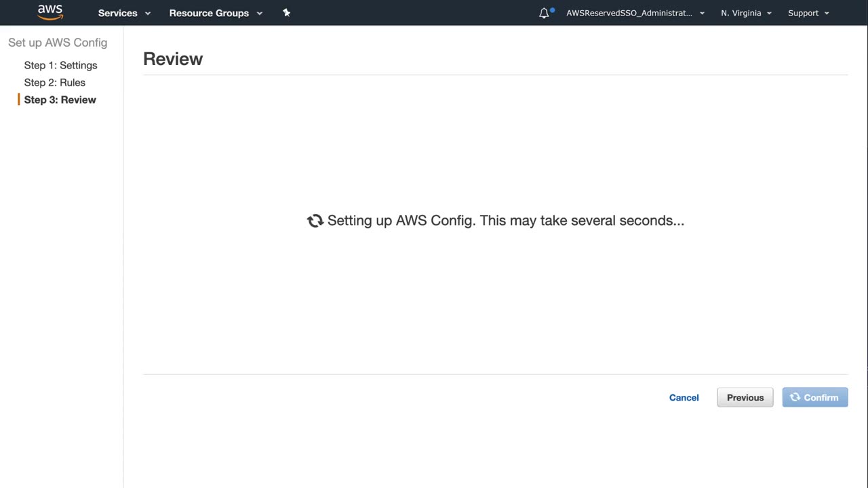Expand the chevron next to Resource Groups
The width and height of the screenshot is (868, 488).
point(260,14)
